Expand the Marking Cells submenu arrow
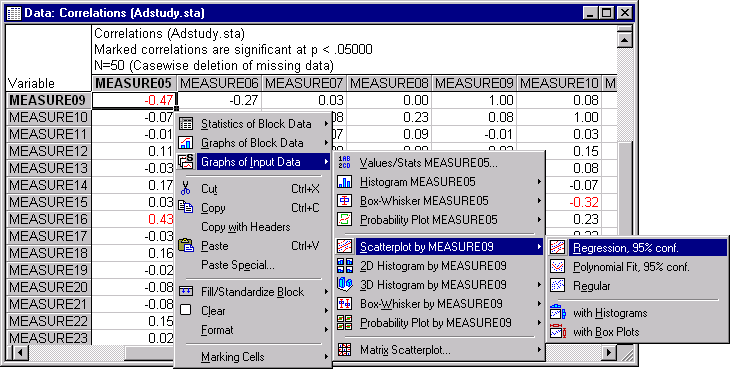 tap(327, 357)
